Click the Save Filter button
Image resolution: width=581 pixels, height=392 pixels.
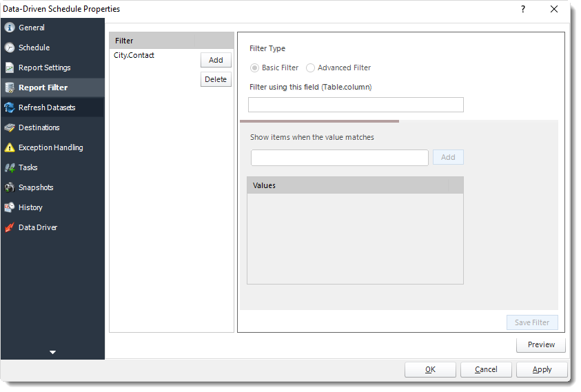click(x=531, y=322)
